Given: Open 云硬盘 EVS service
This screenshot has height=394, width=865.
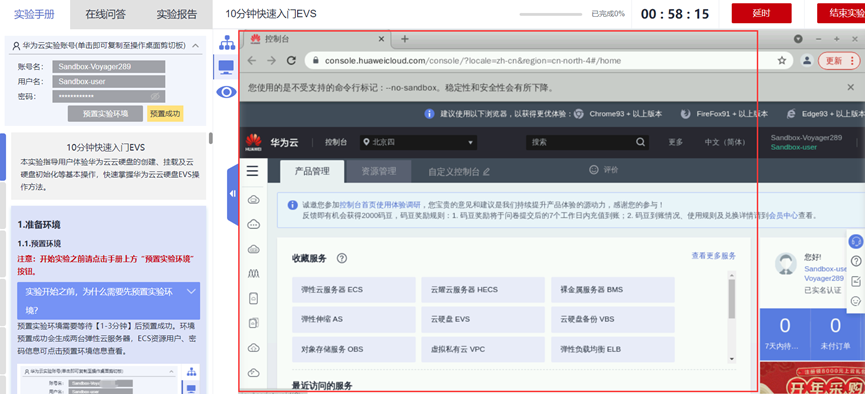Looking at the screenshot, I should pos(483,319).
